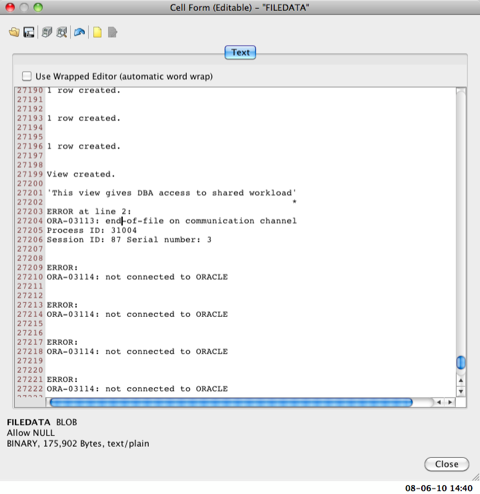
Task: Click the vertical scrollbar up arrow
Action: coord(461,380)
